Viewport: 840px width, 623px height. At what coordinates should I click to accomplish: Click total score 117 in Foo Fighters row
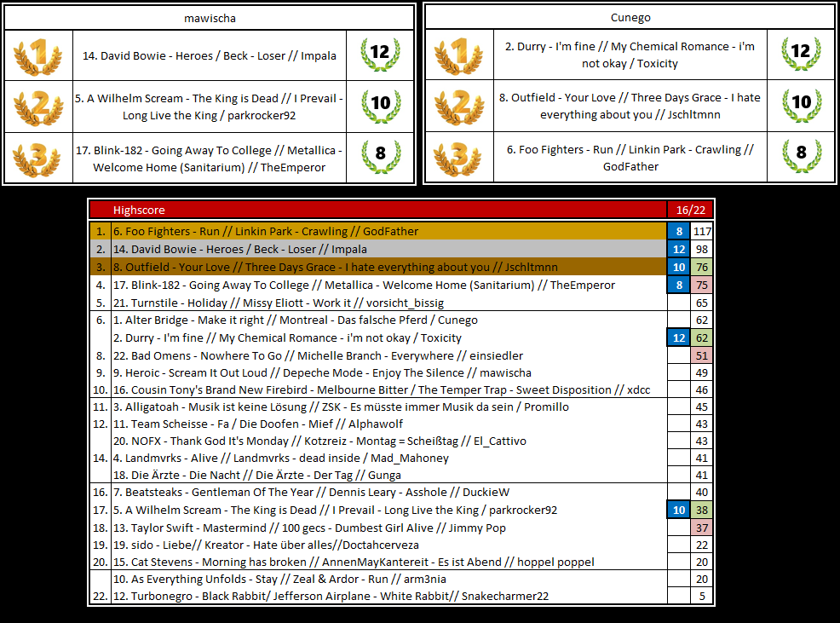(702, 232)
